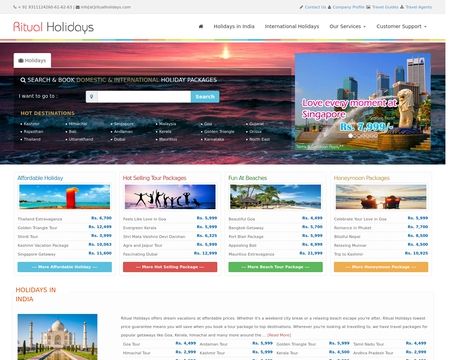The height and width of the screenshot is (360, 450).
Task: Click the location pin icon in search box
Action: pyautogui.click(x=91, y=97)
